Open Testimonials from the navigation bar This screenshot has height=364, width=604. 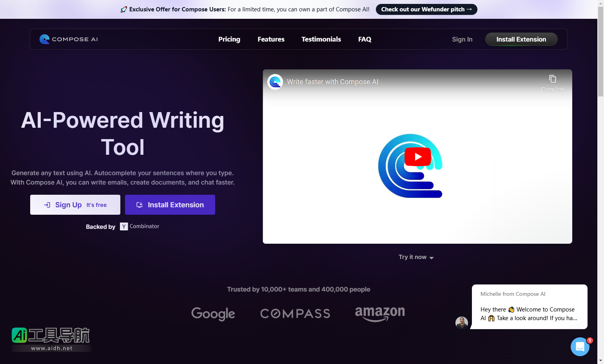321,39
